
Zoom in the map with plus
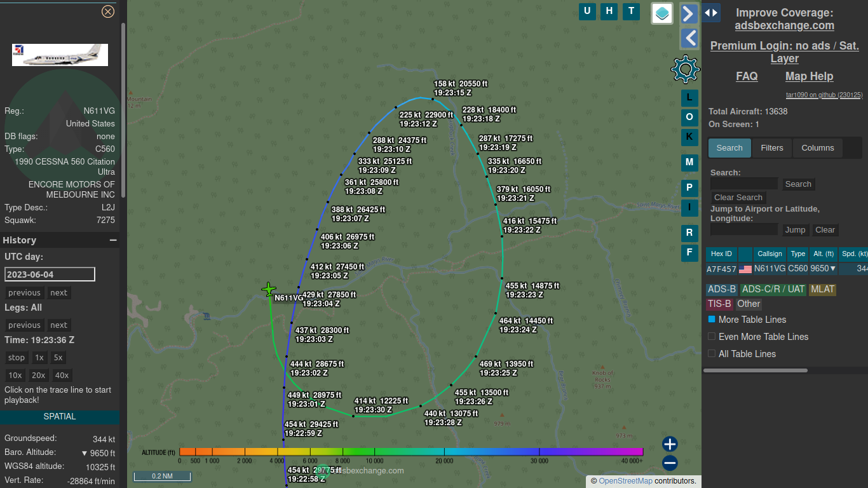(670, 444)
